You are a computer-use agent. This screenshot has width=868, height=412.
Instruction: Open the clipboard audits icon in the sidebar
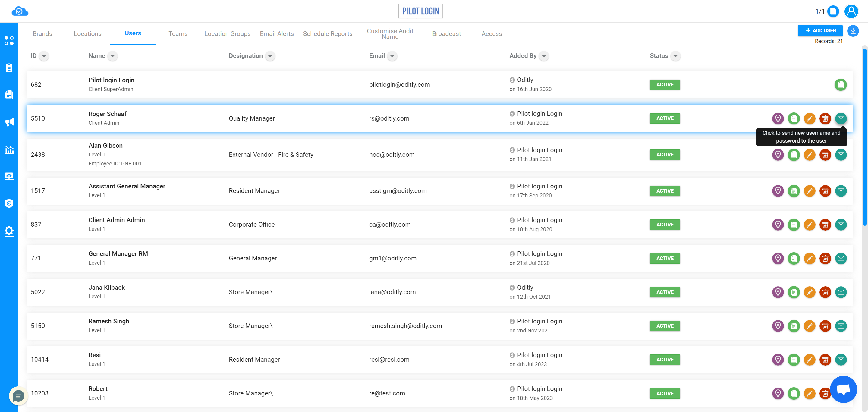[x=9, y=68]
